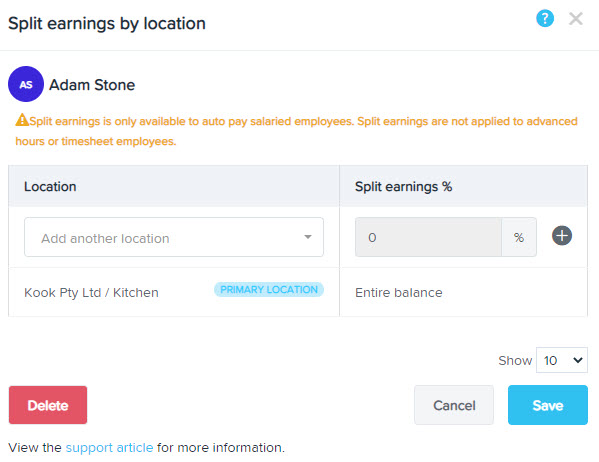Click the percent symbol suffix box
This screenshot has width=599, height=462.
click(x=519, y=237)
